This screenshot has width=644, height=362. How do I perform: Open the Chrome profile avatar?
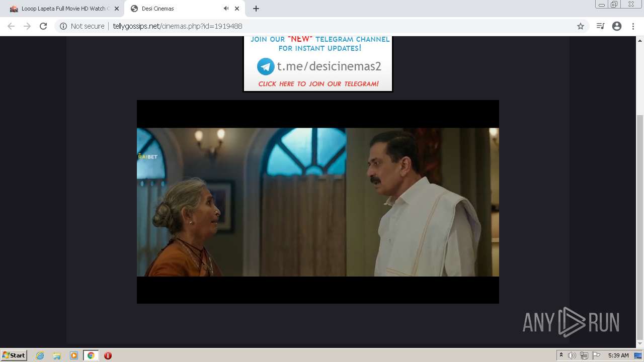[617, 26]
